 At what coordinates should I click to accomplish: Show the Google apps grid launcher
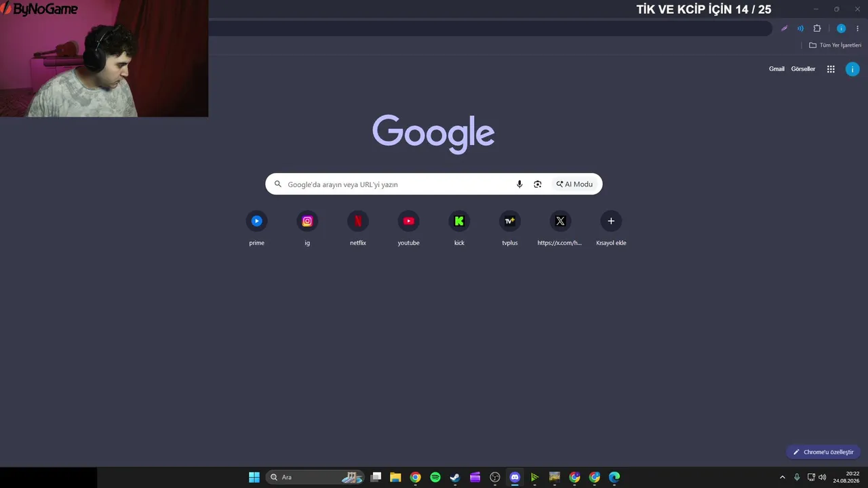[x=831, y=69]
